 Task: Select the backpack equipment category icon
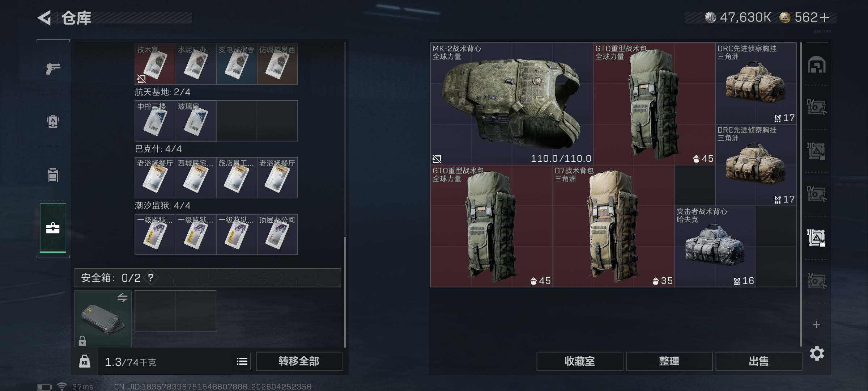[x=53, y=122]
